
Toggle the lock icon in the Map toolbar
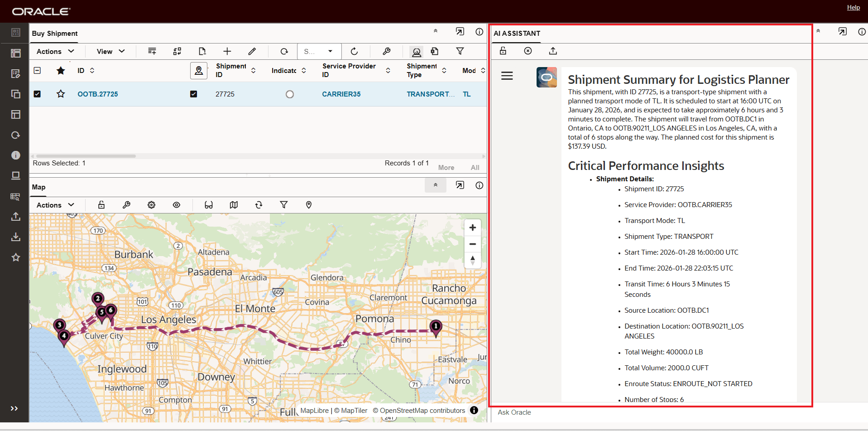101,205
